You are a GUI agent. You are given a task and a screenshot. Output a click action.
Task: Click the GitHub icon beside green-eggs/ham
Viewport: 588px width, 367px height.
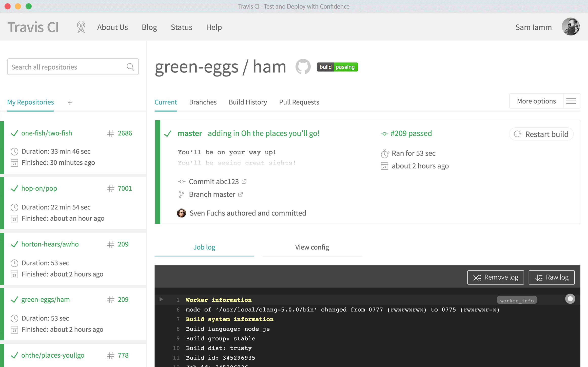(303, 67)
